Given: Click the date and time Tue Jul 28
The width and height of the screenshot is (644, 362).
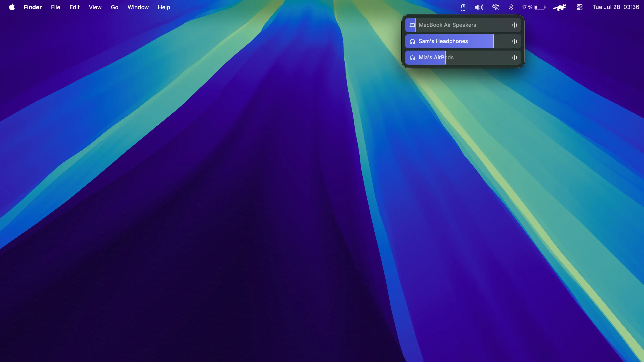Looking at the screenshot, I should (616, 7).
